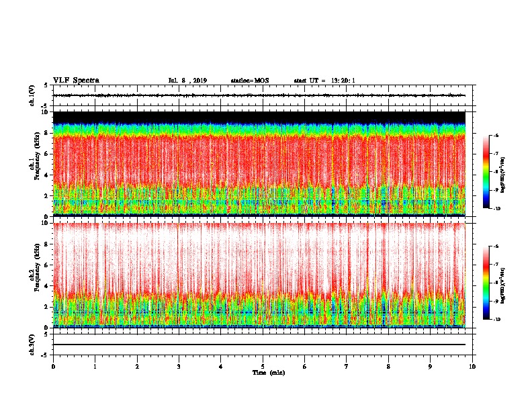Click the ch.1 voltage waveform trace

[x=259, y=95]
